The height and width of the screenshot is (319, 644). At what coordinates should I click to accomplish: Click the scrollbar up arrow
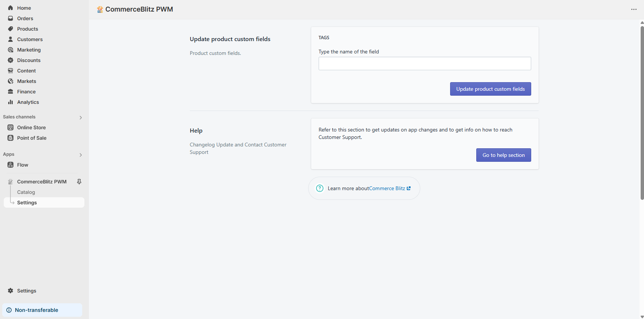pos(642,22)
